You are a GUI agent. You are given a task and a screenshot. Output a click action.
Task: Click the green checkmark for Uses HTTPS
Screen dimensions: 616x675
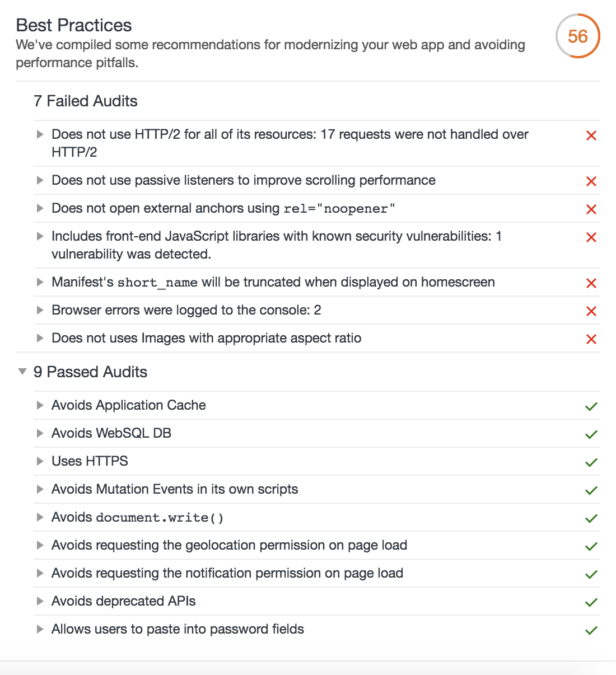[x=591, y=462]
